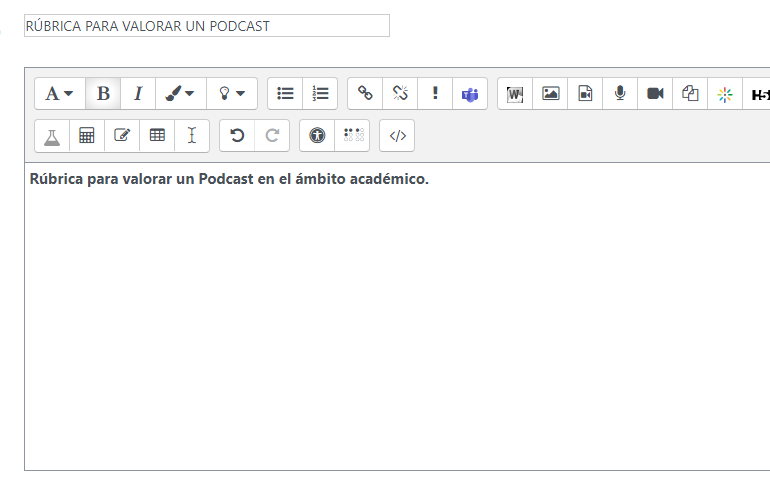Open the equation calculator icon
770x485 pixels.
pos(87,135)
